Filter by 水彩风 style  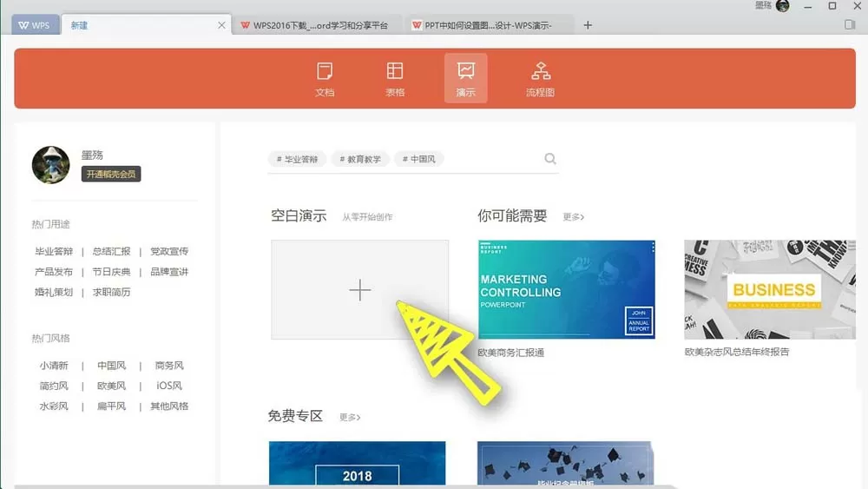click(x=54, y=406)
